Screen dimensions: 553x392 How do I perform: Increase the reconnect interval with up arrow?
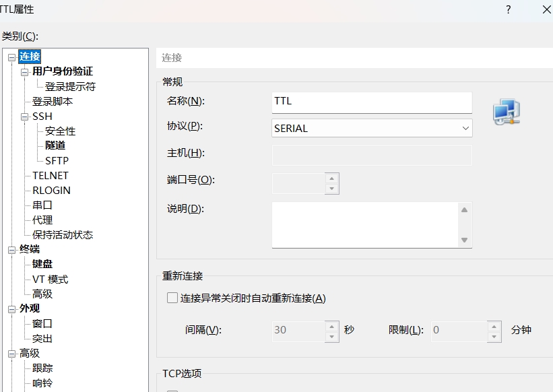click(x=331, y=327)
